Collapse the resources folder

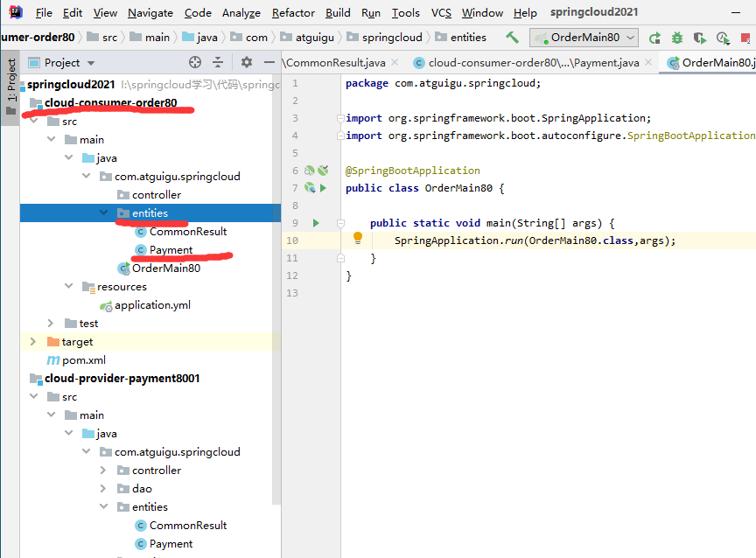pos(68,286)
